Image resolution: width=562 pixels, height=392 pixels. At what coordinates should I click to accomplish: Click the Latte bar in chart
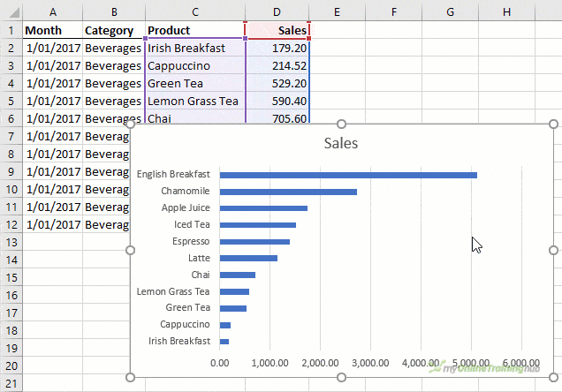pos(248,259)
